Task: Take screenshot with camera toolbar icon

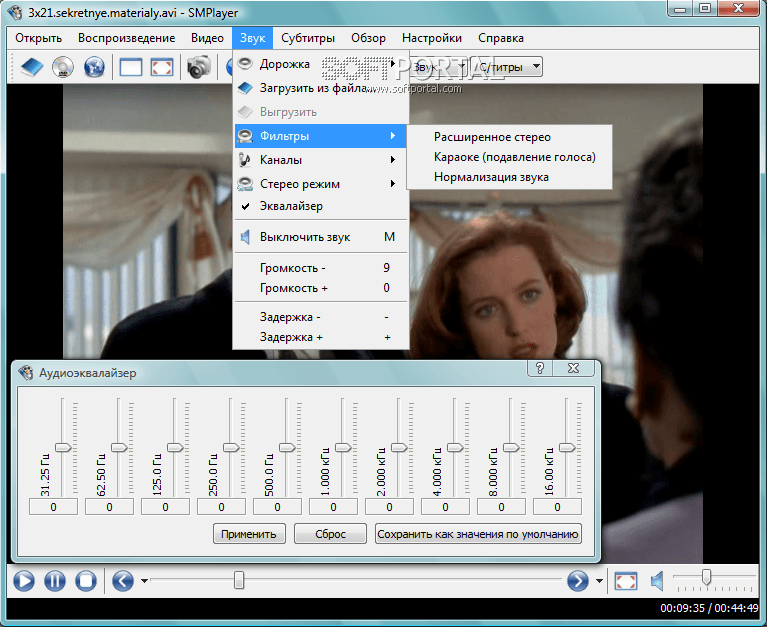Action: 199,67
